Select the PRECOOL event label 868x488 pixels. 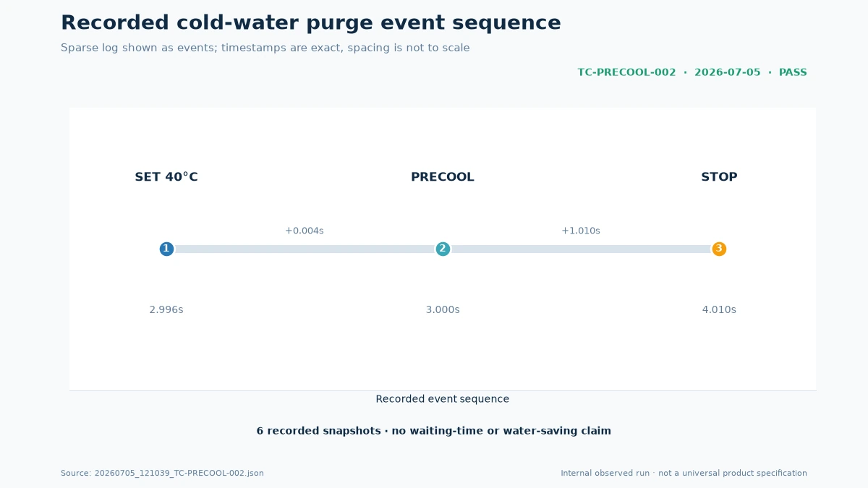click(443, 177)
